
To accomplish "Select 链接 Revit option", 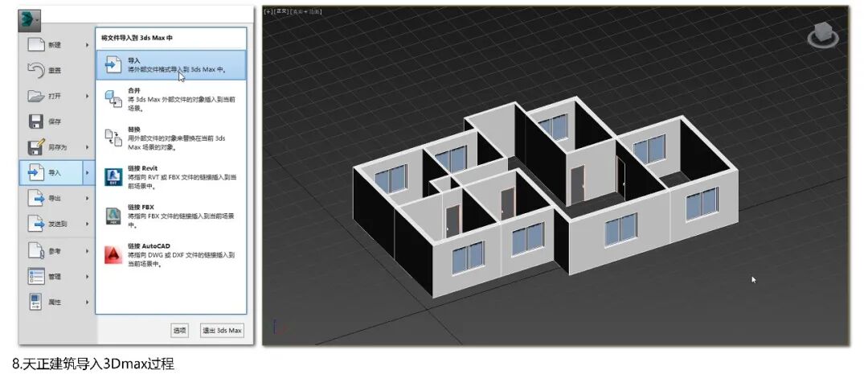I will click(x=171, y=177).
